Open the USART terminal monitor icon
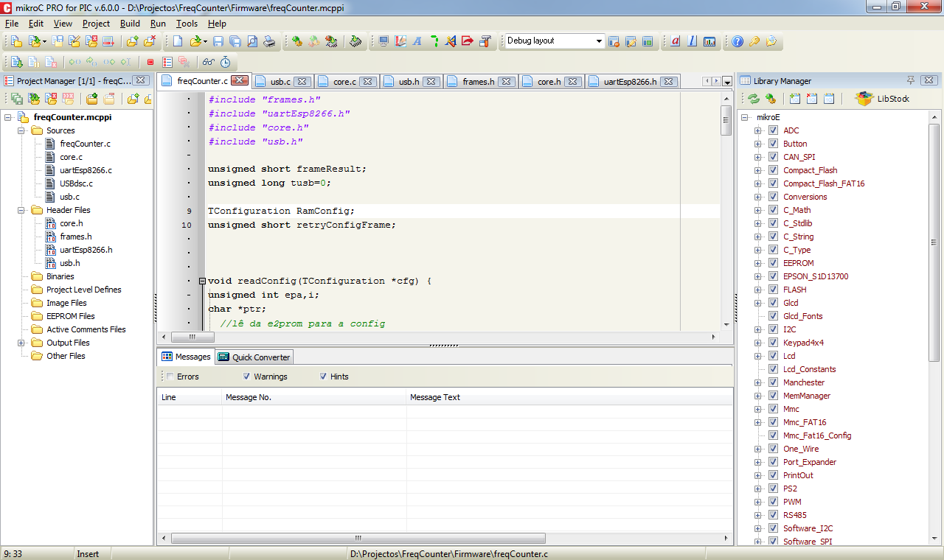 click(383, 41)
